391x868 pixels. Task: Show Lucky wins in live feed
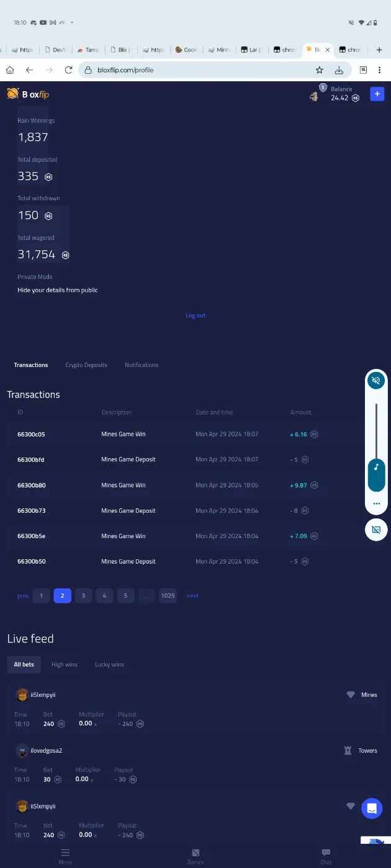click(109, 665)
